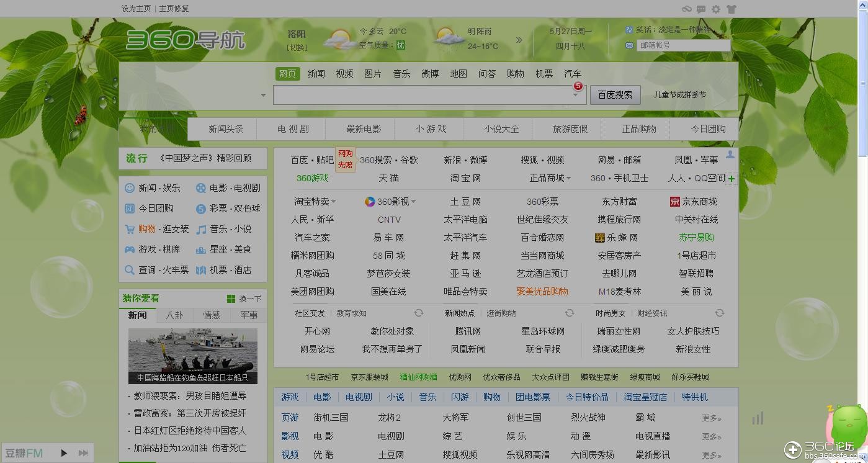
Task: Select the 新闻 search tab
Action: (316, 74)
